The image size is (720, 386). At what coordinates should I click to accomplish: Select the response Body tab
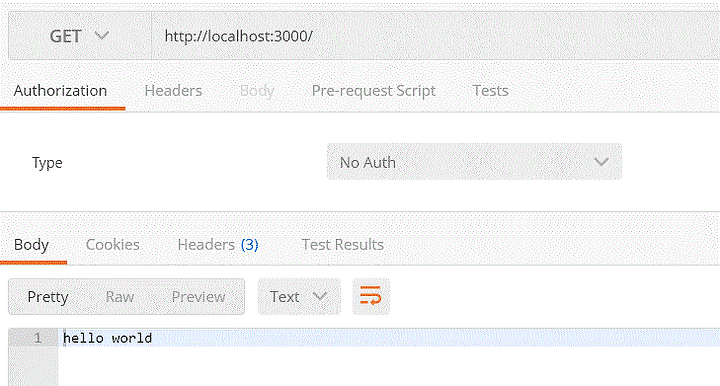pyautogui.click(x=31, y=245)
